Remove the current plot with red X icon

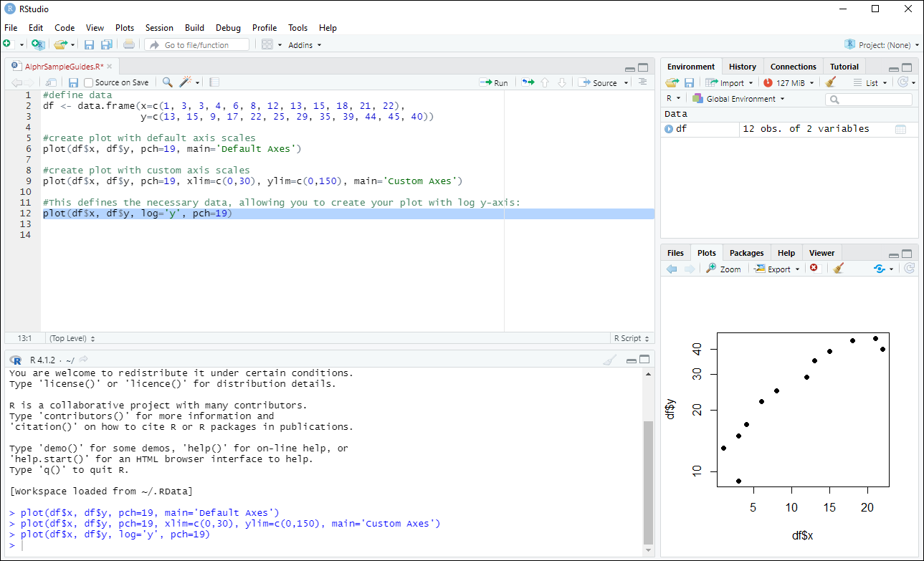tap(814, 269)
